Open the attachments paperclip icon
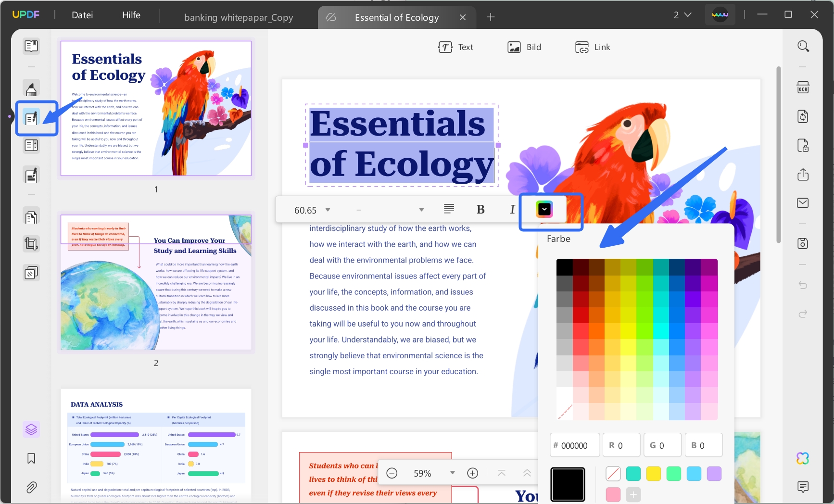 [31, 487]
